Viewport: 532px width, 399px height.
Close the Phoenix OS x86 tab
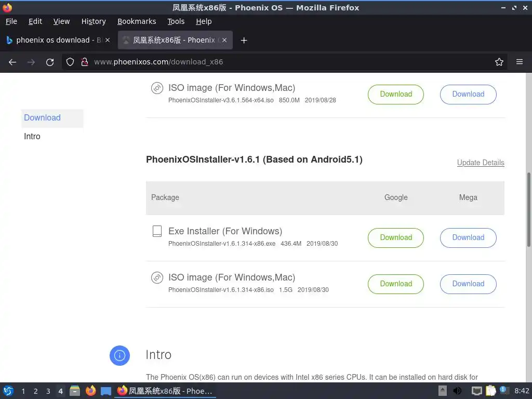224,40
